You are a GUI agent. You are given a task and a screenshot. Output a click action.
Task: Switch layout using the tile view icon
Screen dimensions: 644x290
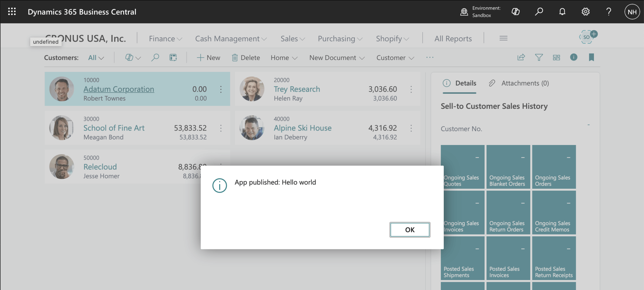[556, 57]
